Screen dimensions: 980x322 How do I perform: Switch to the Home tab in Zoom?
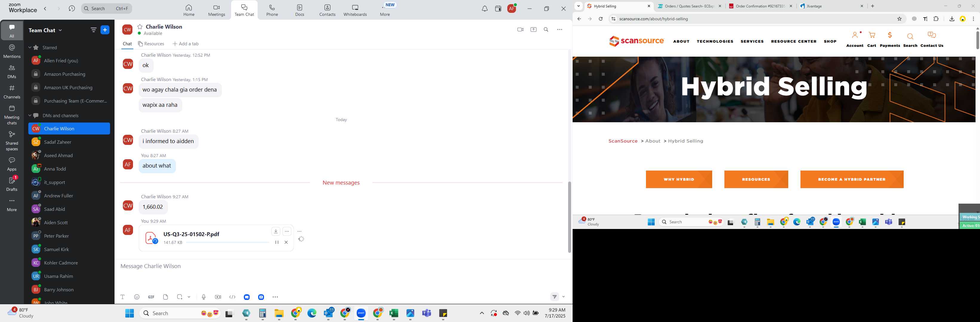tap(189, 10)
